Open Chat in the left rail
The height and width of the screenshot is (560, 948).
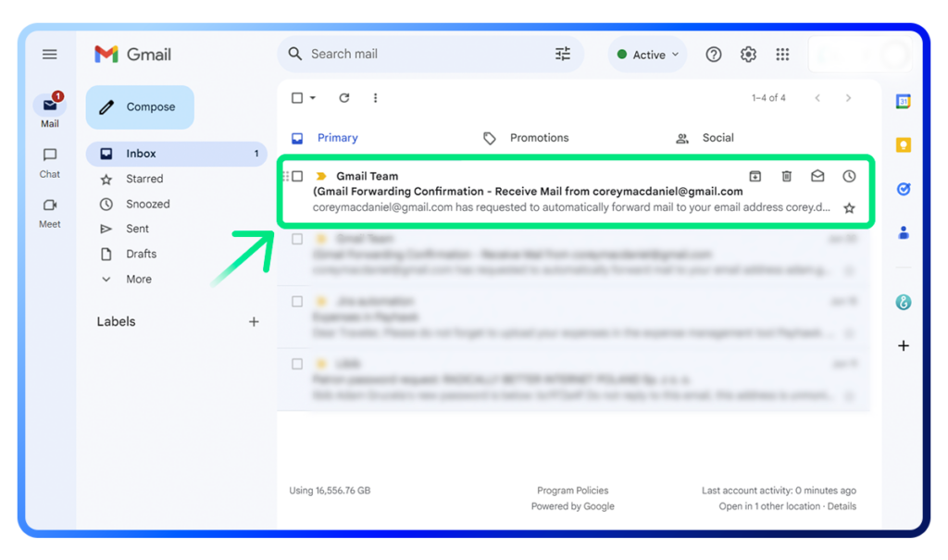click(50, 163)
